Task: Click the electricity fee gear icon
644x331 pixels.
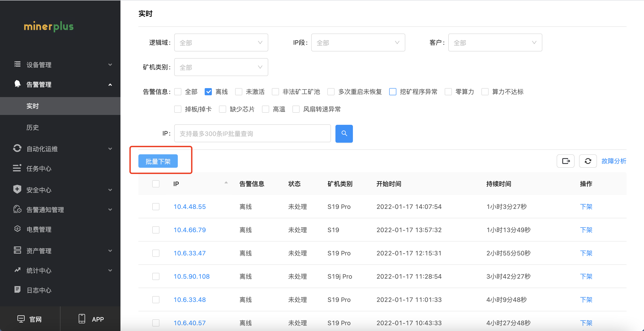Action: coord(17,229)
